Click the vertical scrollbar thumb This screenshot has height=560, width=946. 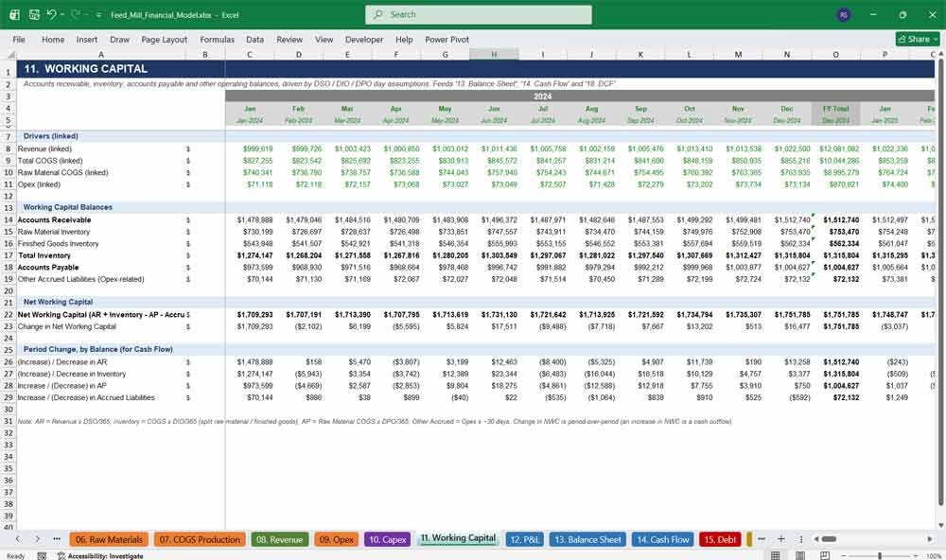click(940, 284)
